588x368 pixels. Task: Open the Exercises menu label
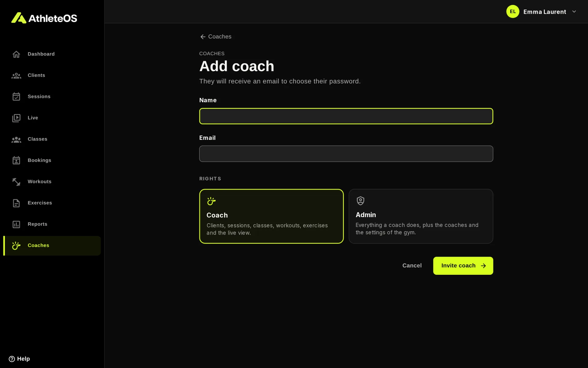click(x=40, y=203)
